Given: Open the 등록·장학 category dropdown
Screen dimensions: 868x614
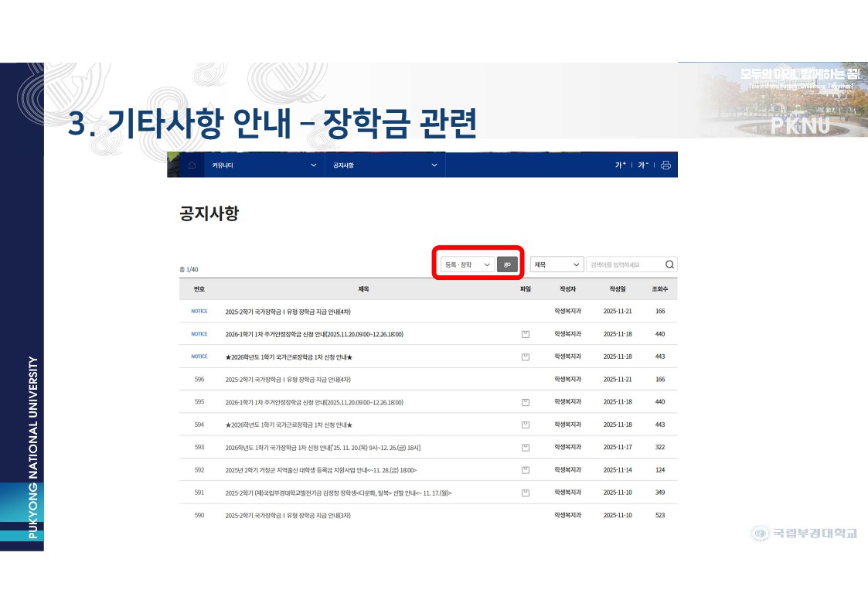Looking at the screenshot, I should tap(467, 264).
